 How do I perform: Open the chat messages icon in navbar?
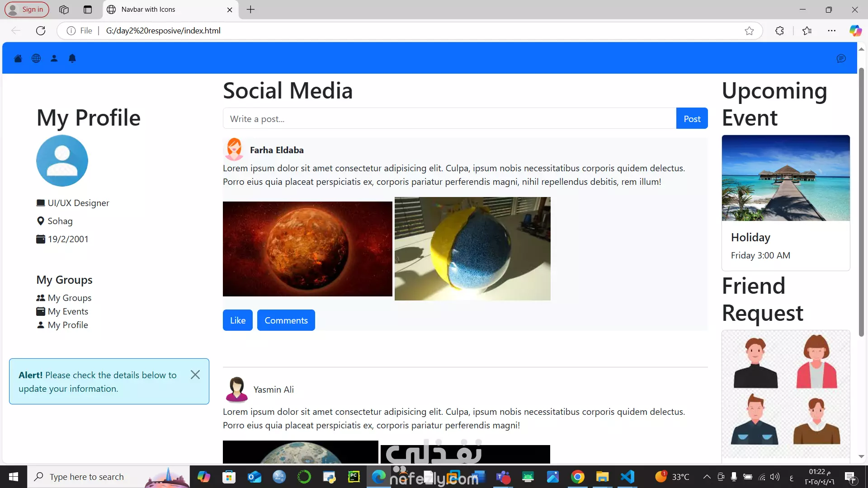[841, 59]
